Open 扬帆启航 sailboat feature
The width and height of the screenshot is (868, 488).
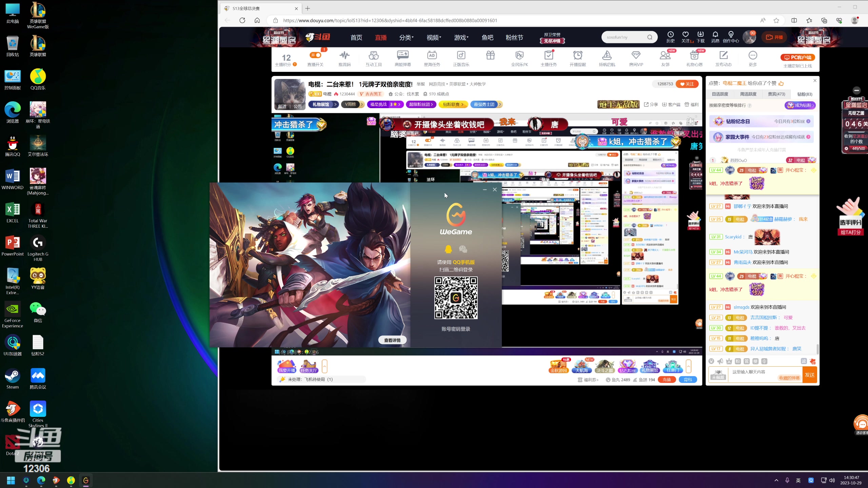click(607, 58)
